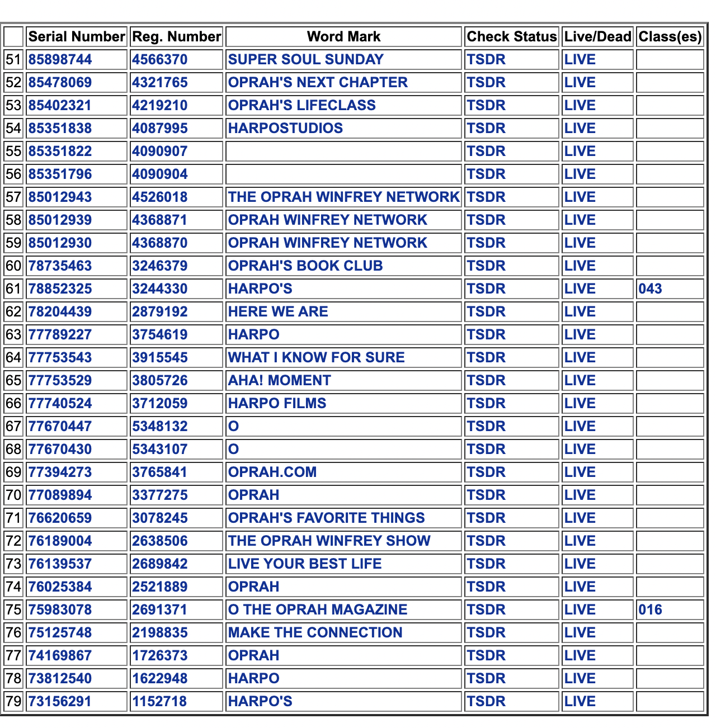Click the Reg. Number column header

tap(176, 37)
